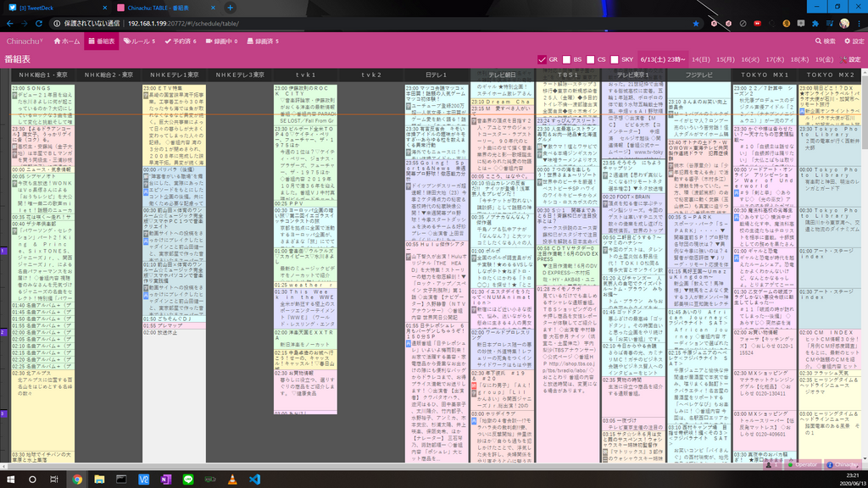The image size is (868, 488).
Task: Select the tvk1 channel header
Action: (305, 75)
